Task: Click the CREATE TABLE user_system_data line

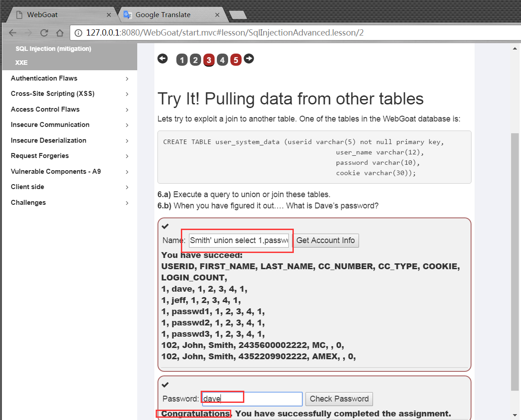Action: (303, 142)
